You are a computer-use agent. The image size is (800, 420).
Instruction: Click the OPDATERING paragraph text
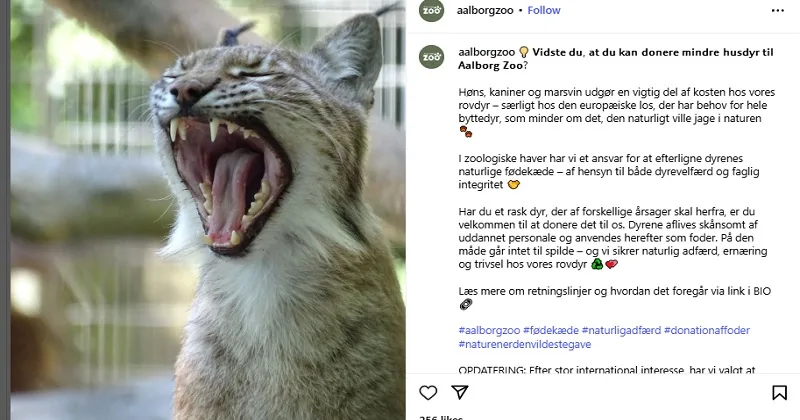[x=607, y=370]
